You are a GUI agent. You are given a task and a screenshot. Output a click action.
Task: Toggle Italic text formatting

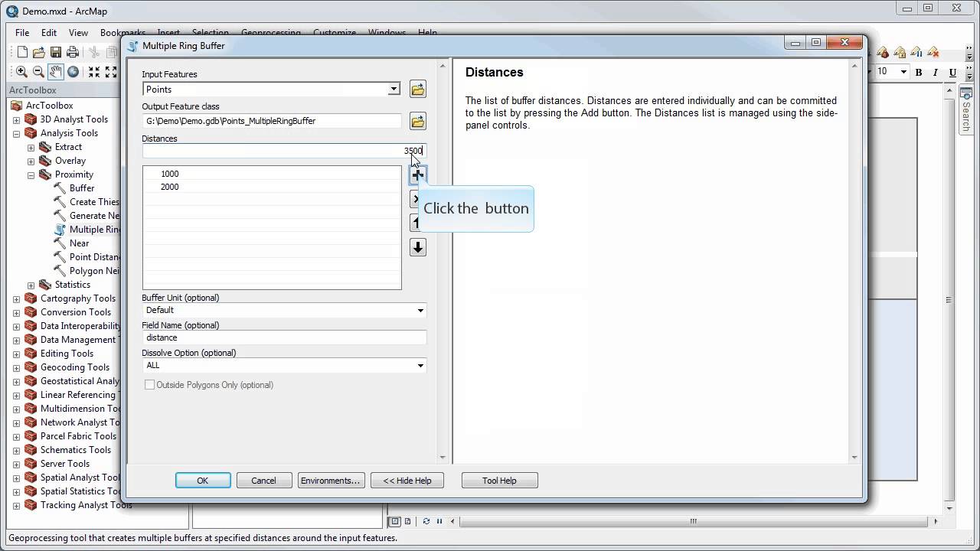pyautogui.click(x=936, y=72)
